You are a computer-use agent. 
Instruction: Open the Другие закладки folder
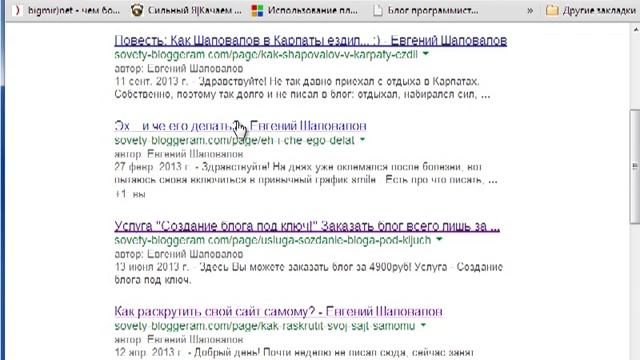pos(591,11)
